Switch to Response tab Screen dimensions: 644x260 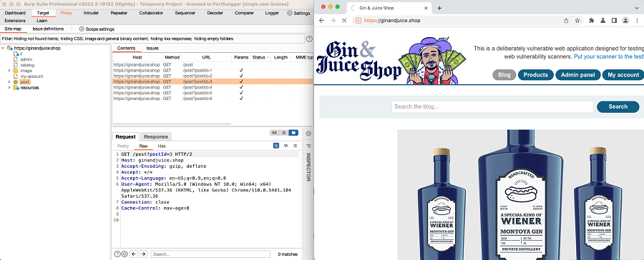pyautogui.click(x=156, y=136)
